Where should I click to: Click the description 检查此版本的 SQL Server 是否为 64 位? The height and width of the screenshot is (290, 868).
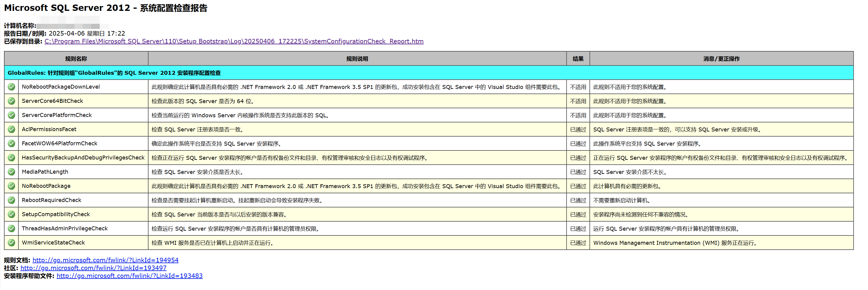tap(203, 101)
